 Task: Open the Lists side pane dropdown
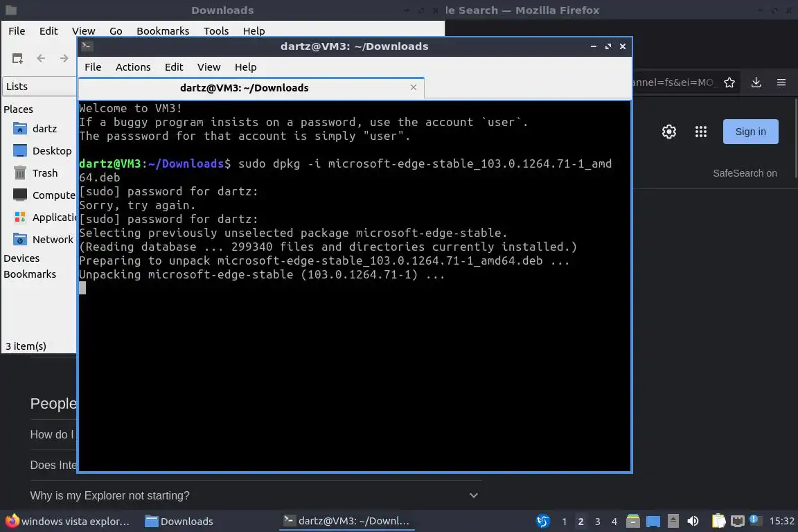click(x=39, y=87)
